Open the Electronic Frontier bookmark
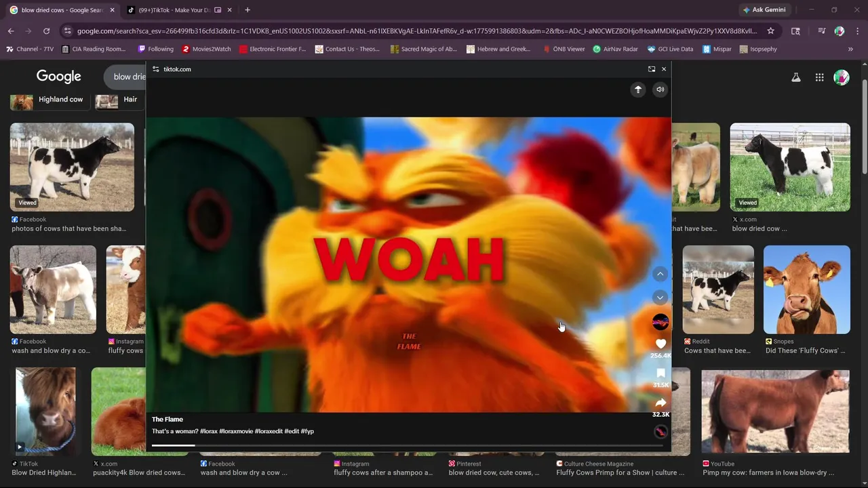This screenshot has height=488, width=868. tap(272, 49)
